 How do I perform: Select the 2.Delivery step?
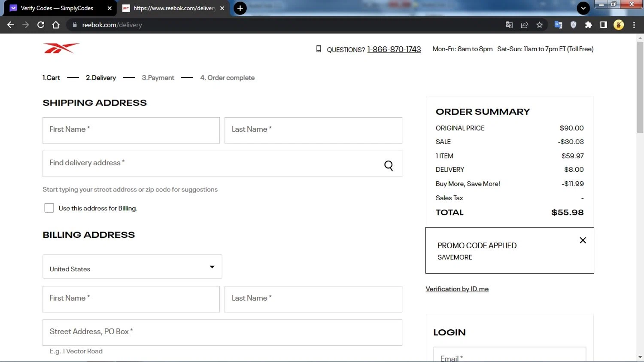tap(101, 78)
